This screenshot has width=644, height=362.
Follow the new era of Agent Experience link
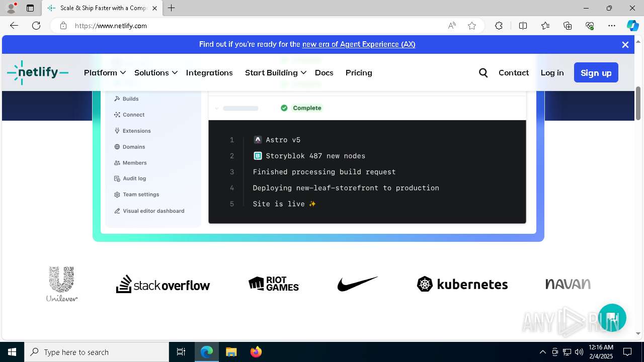[x=359, y=44]
